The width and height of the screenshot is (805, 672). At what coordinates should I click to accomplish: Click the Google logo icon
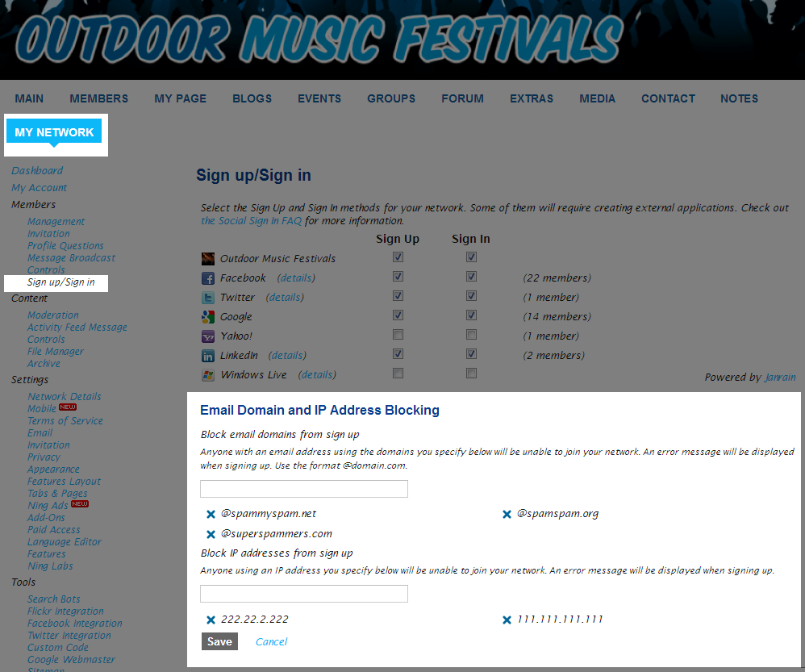pos(208,317)
